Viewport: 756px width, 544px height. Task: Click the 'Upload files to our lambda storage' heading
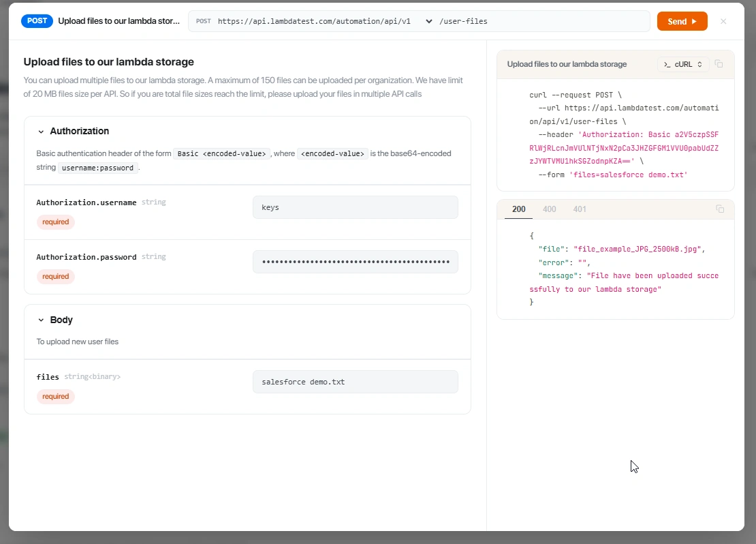[x=108, y=62]
